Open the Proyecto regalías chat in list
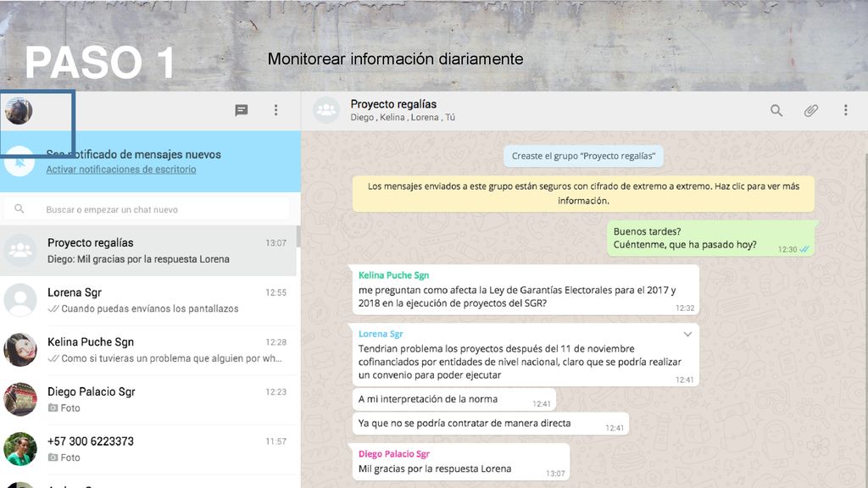Screen dimensions: 868x488 [148, 251]
